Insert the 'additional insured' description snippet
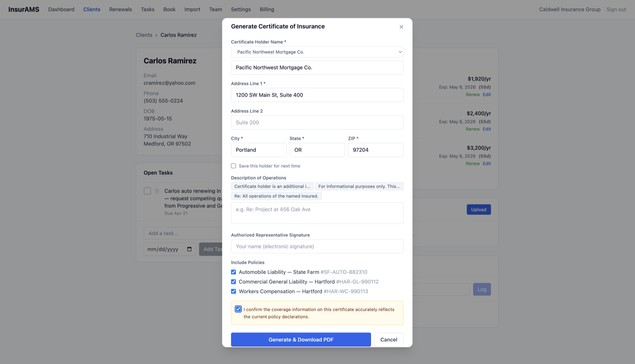635x364 pixels. click(272, 186)
